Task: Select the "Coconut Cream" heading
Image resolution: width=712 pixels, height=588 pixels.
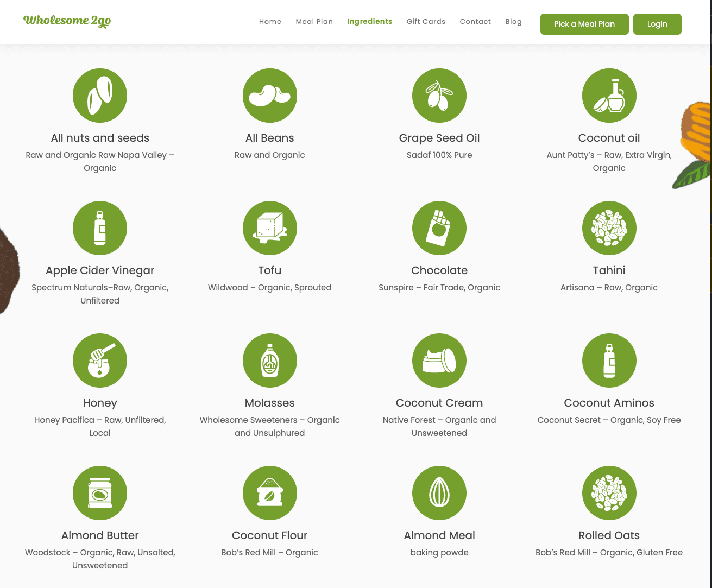Action: [439, 403]
